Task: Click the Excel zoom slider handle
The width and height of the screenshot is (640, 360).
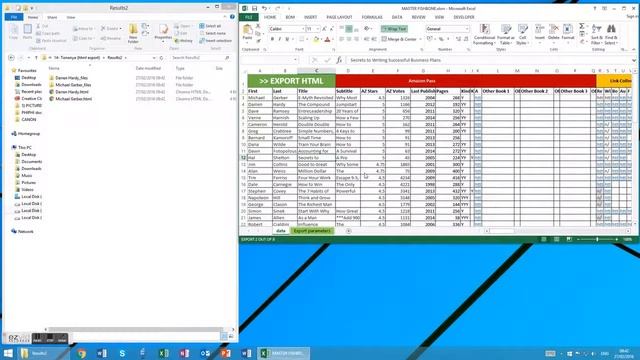Action: click(597, 239)
